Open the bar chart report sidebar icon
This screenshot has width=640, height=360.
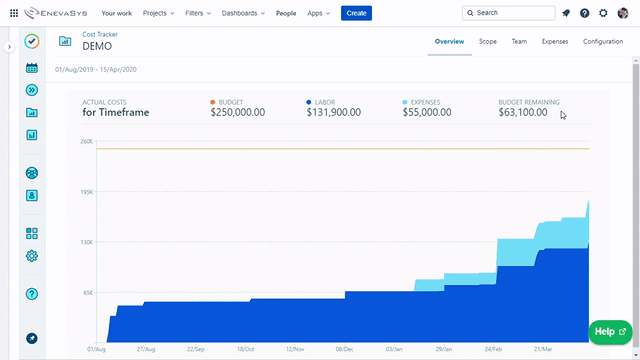point(32,135)
